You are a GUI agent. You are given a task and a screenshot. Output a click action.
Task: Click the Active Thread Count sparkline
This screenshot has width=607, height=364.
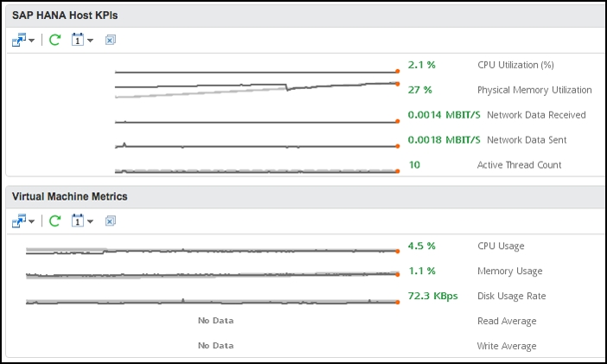click(257, 171)
